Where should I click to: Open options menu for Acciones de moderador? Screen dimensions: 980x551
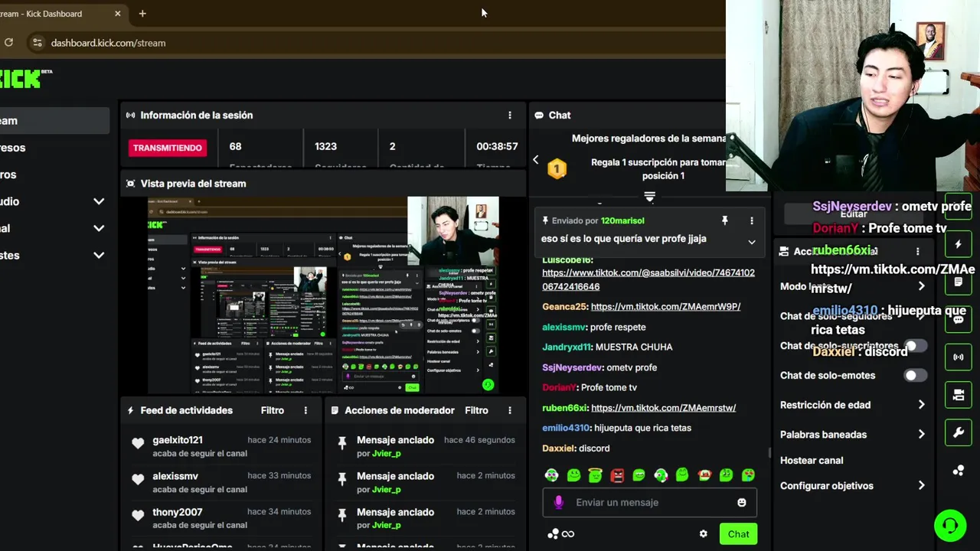[510, 410]
